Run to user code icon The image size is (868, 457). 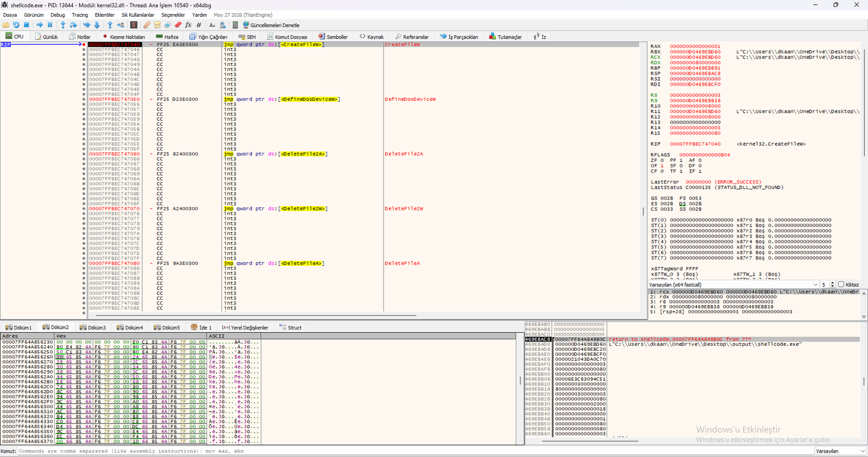coord(120,25)
